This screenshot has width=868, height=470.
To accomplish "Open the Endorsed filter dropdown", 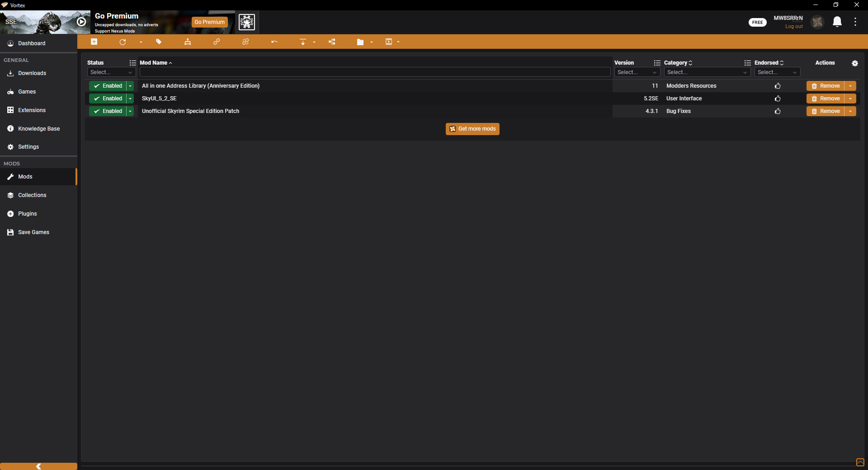I will point(777,72).
